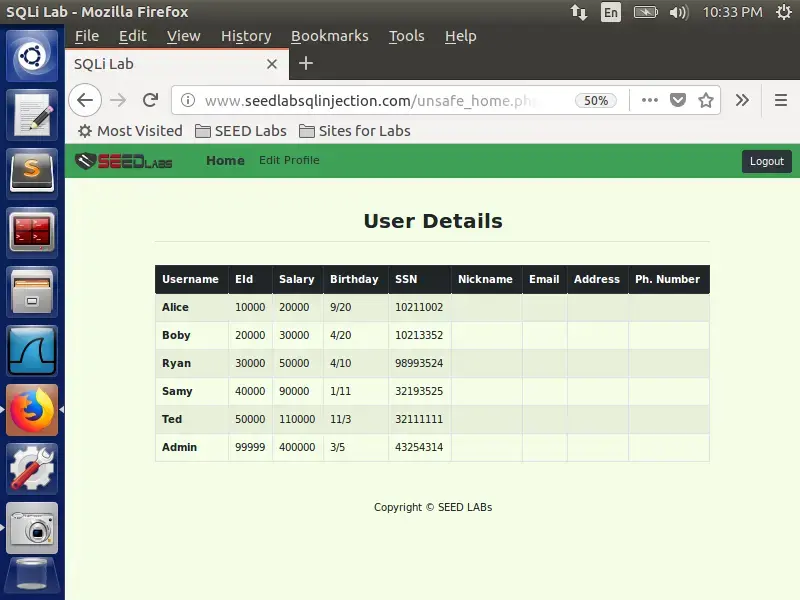Open the History menu

(246, 36)
